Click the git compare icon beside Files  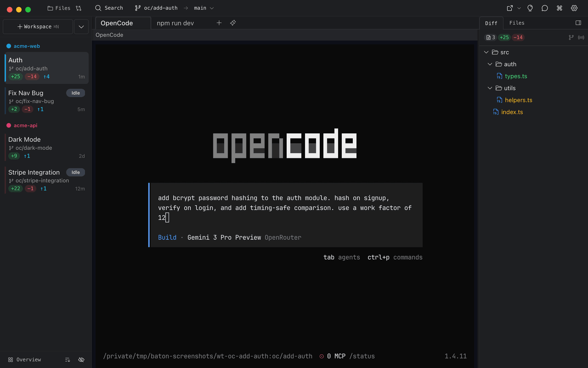pyautogui.click(x=79, y=8)
